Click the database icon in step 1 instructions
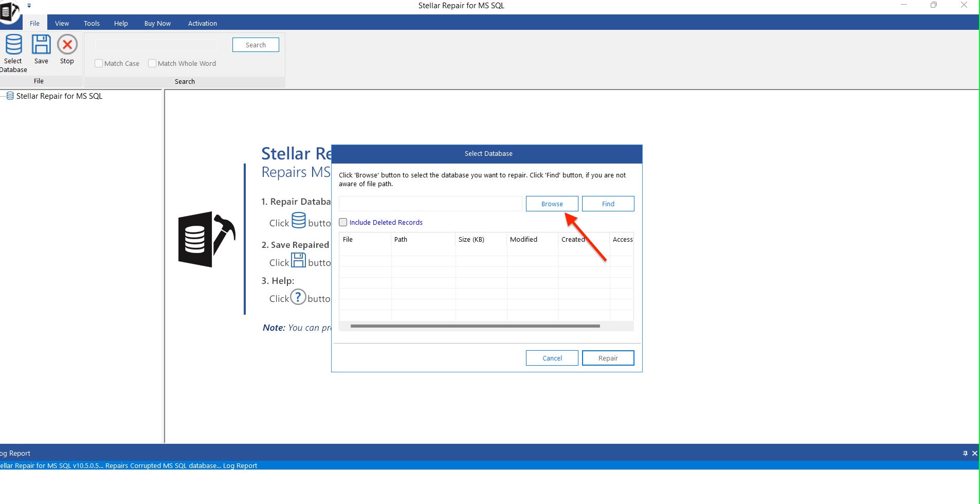Viewport: 980px width, 504px height. [300, 220]
